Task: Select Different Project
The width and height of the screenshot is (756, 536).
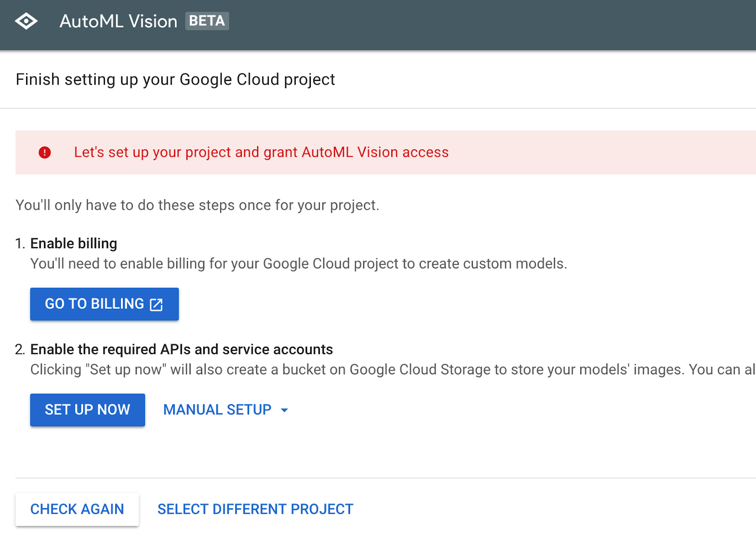Action: [x=255, y=509]
